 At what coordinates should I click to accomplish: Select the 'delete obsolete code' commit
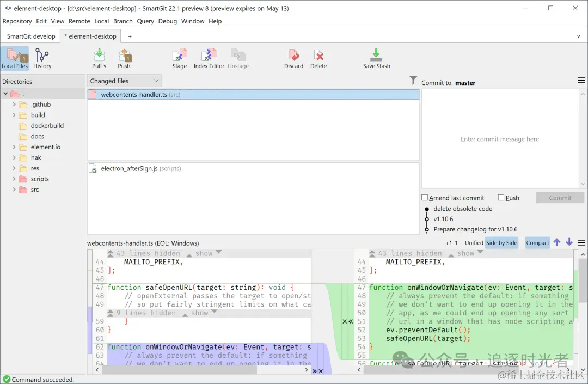(463, 209)
